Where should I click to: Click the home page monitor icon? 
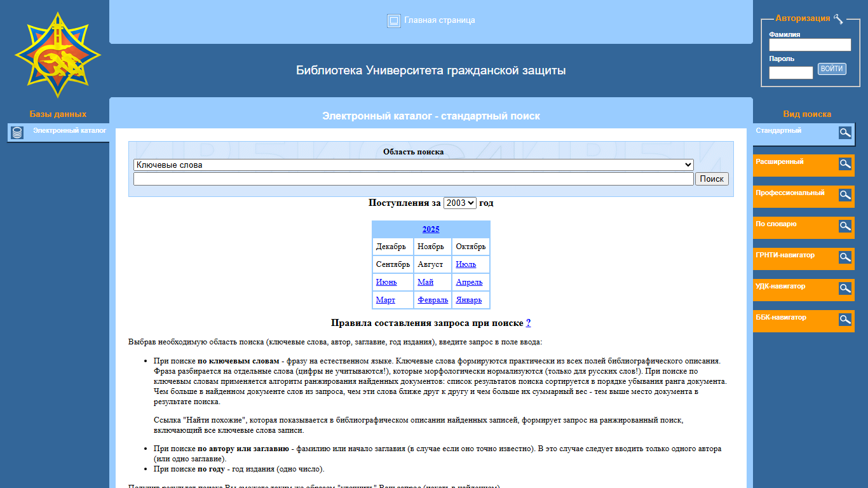[x=394, y=21]
